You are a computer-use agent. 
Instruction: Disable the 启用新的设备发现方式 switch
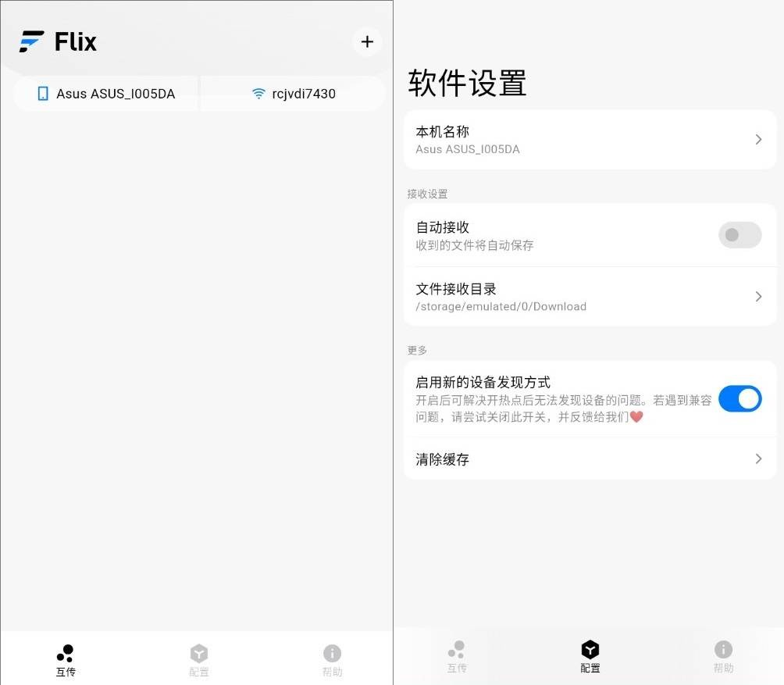pos(740,398)
